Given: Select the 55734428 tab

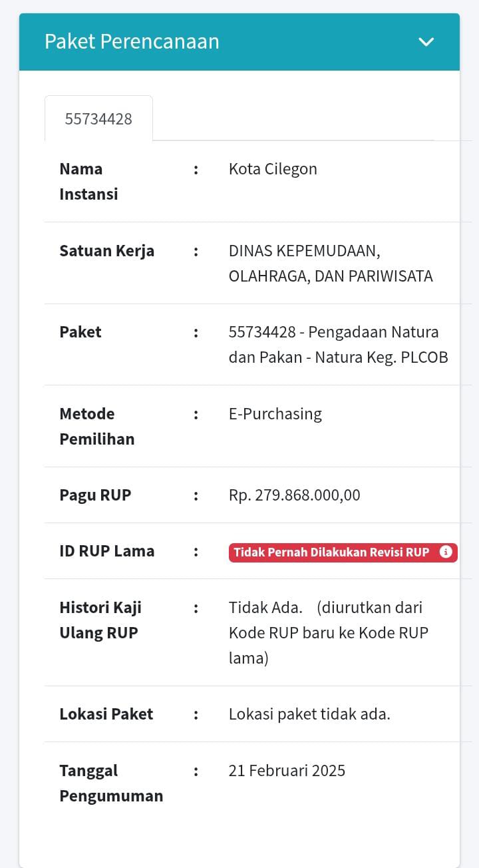Looking at the screenshot, I should coord(98,119).
